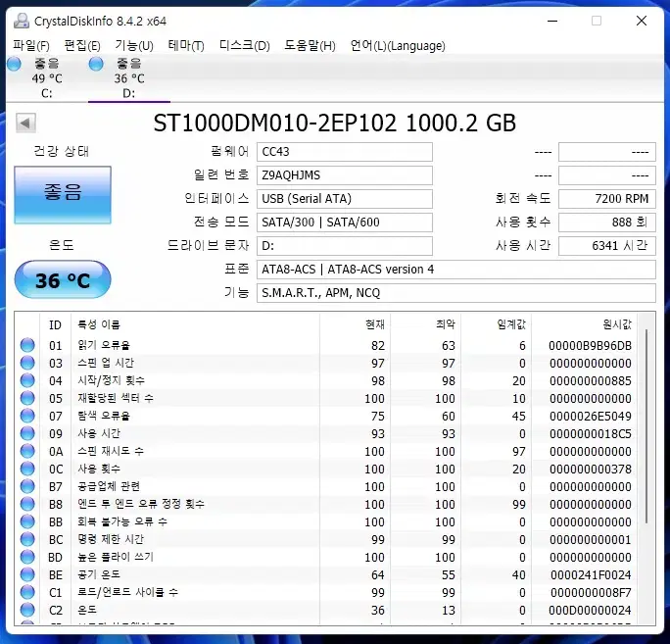Screen dimensions: 670x644
Task: Switch to the D: 36 °C disk tab
Action: click(x=129, y=78)
